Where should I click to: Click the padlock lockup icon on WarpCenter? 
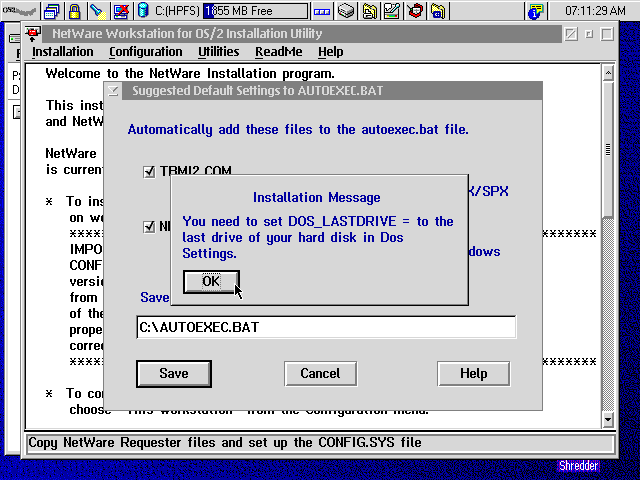74,11
